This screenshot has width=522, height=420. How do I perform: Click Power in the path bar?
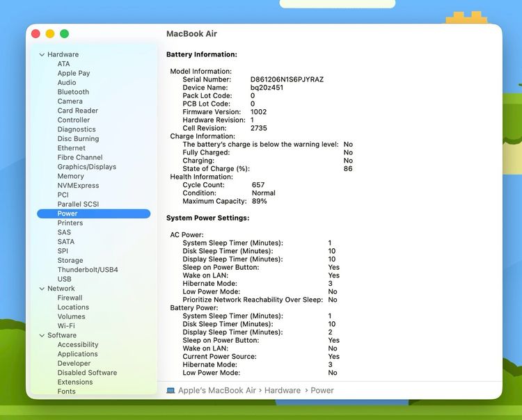(x=322, y=391)
